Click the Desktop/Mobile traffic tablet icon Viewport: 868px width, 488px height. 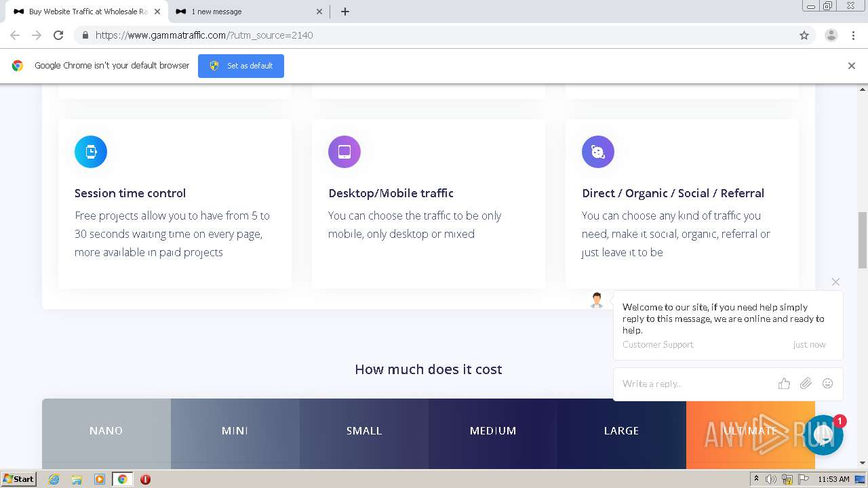[344, 152]
